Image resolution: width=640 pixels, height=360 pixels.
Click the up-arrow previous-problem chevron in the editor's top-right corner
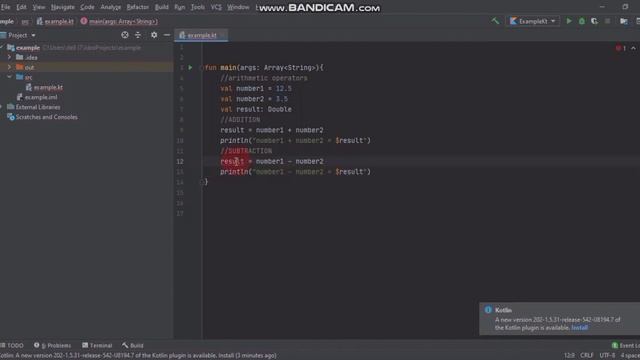(633, 48)
